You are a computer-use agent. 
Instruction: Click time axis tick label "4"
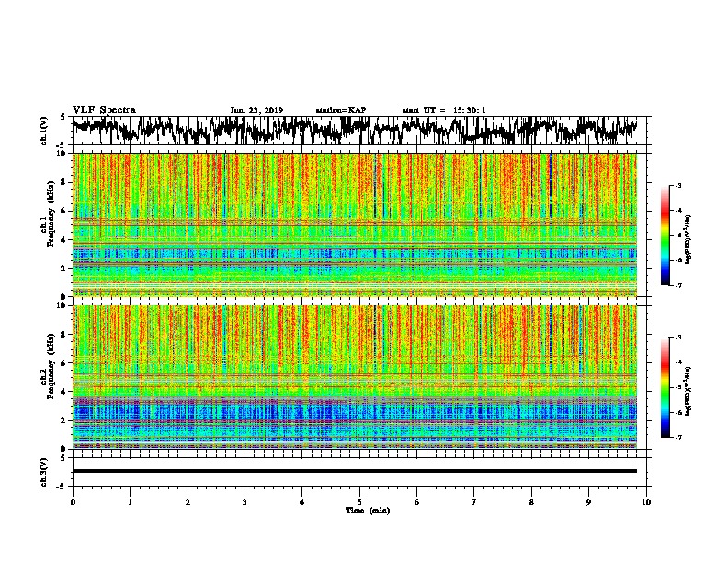[x=301, y=502]
